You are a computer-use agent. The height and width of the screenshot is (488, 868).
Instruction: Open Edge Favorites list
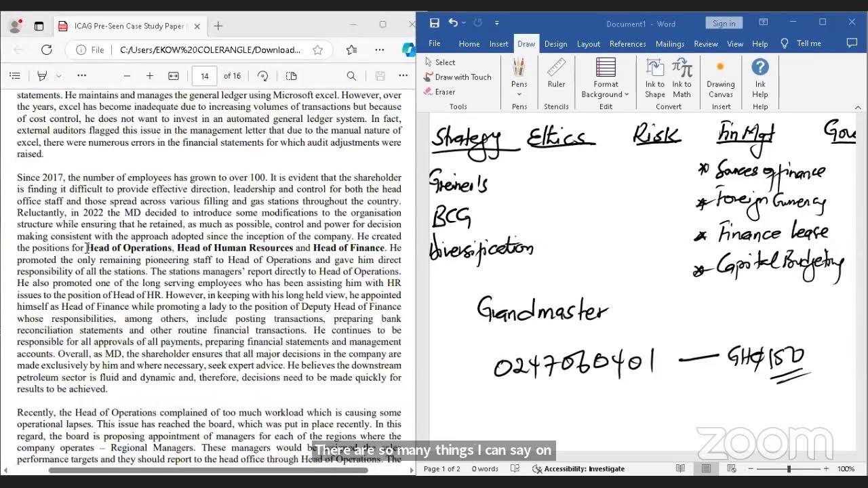(351, 49)
